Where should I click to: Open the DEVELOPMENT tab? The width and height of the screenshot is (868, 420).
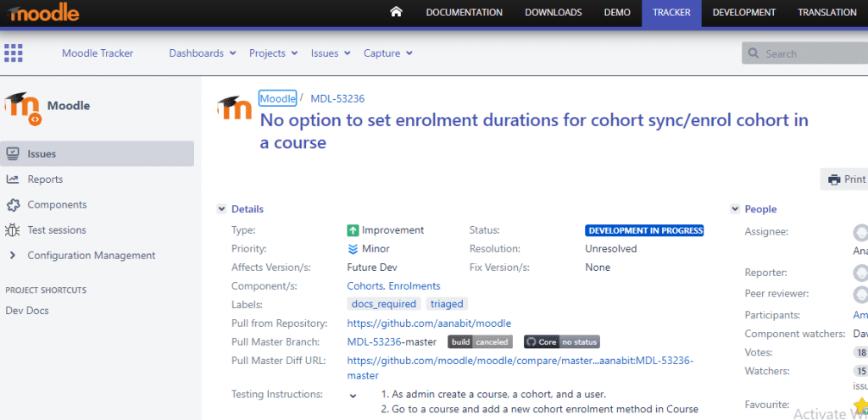744,13
